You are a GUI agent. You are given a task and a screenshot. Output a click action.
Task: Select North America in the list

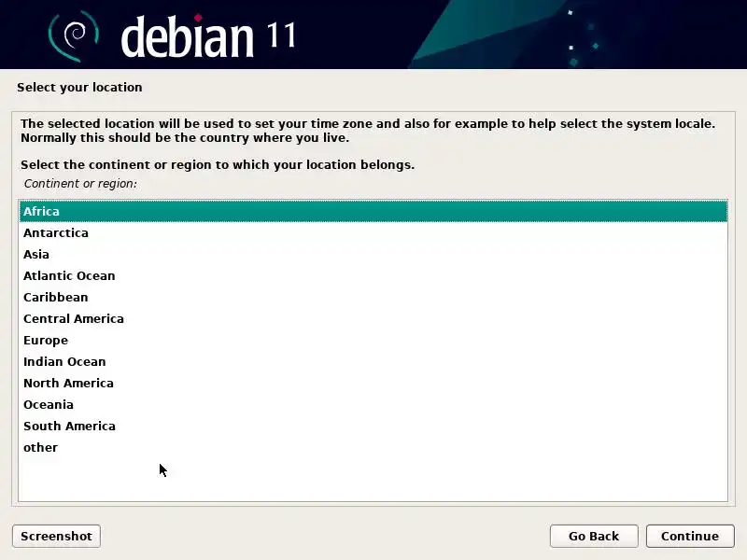(x=373, y=383)
